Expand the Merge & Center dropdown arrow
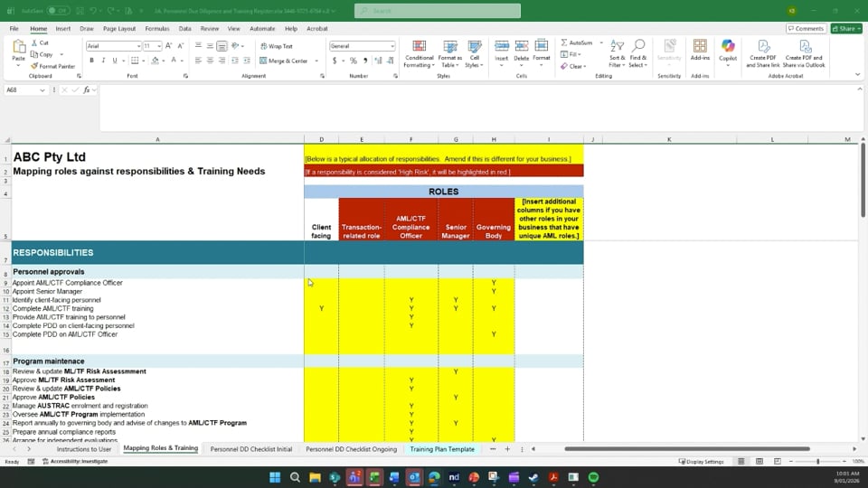The width and height of the screenshot is (868, 488). (x=316, y=61)
